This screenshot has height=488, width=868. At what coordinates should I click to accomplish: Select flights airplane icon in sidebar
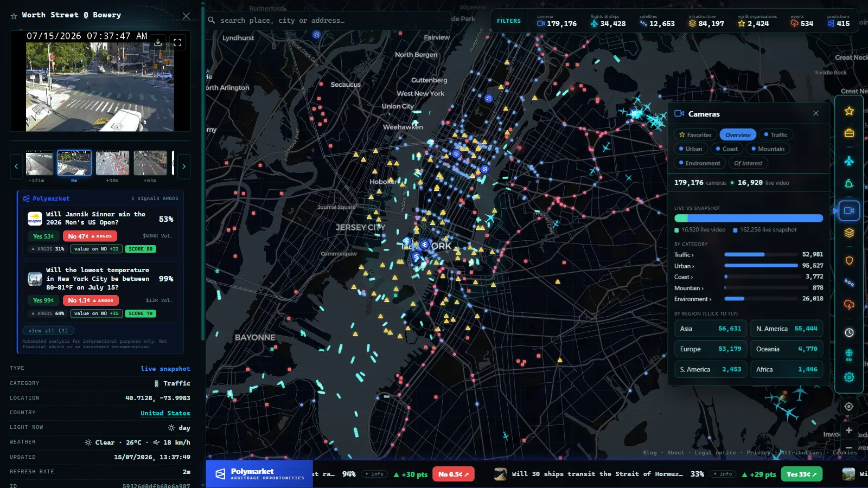click(849, 161)
